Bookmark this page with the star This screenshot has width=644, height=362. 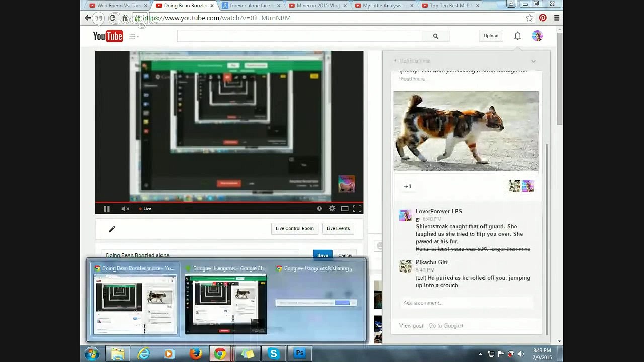[530, 18]
